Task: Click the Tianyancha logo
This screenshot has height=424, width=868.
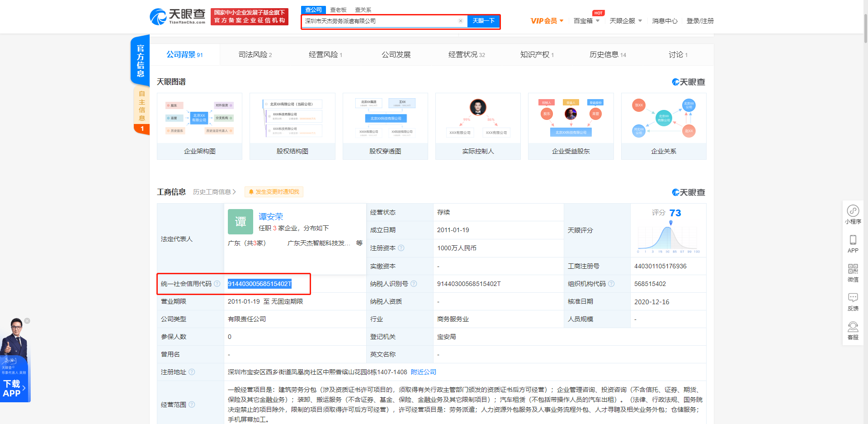Action: tap(177, 17)
